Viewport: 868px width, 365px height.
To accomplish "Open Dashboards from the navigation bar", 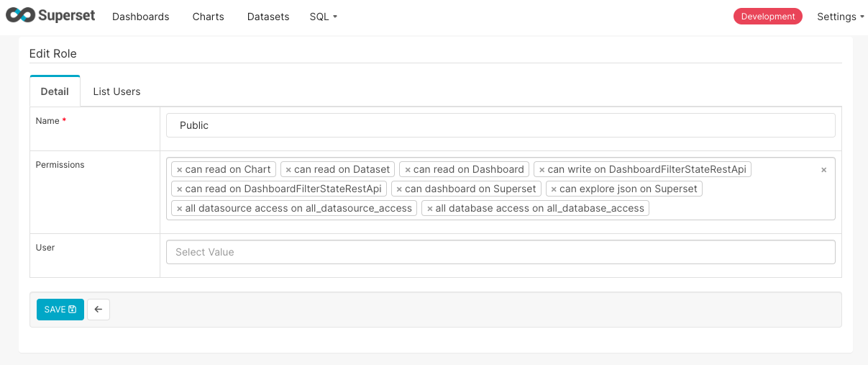I will (141, 17).
